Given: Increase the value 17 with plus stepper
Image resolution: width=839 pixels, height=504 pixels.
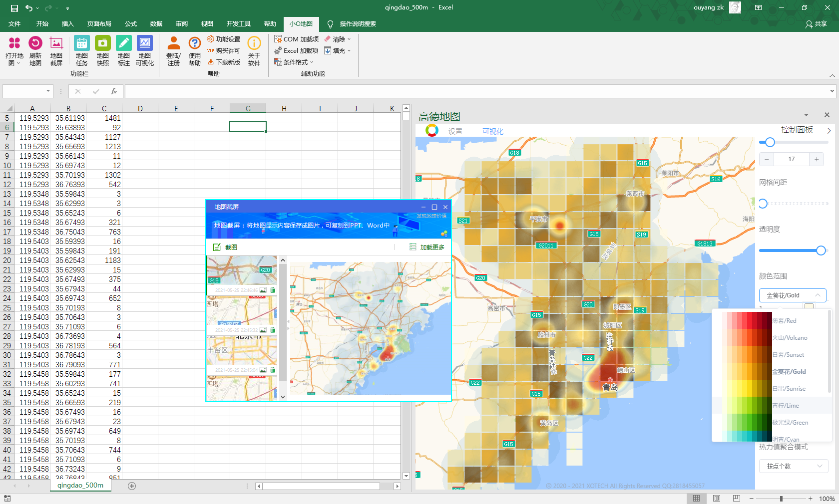Looking at the screenshot, I should coord(817,159).
